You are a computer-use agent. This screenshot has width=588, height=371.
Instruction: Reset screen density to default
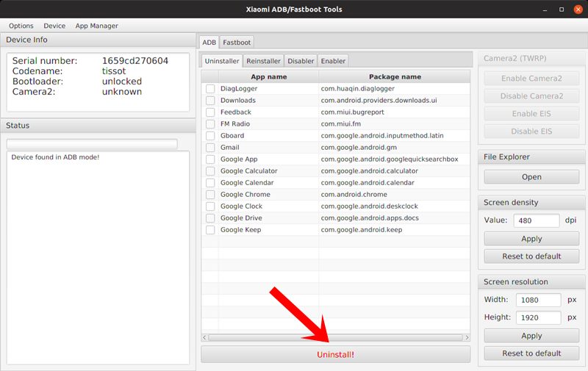pos(531,256)
